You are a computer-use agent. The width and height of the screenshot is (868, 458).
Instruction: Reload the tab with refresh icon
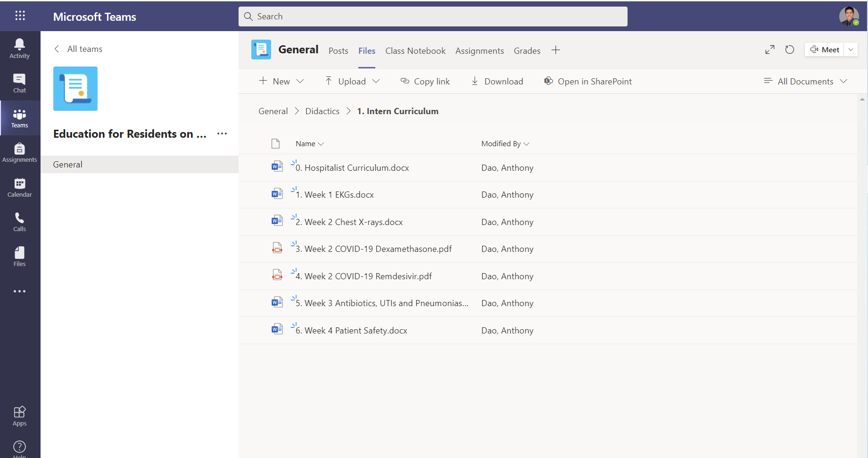pos(789,50)
